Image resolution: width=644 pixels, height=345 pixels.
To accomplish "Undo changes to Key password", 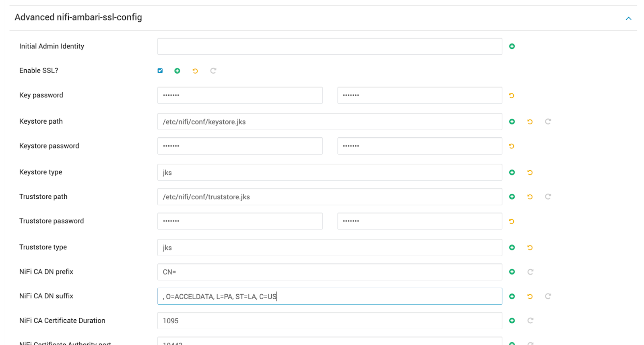I will click(512, 95).
